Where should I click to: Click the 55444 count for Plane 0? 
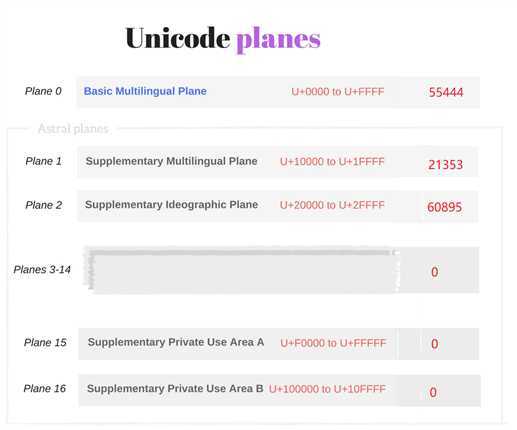pyautogui.click(x=446, y=92)
